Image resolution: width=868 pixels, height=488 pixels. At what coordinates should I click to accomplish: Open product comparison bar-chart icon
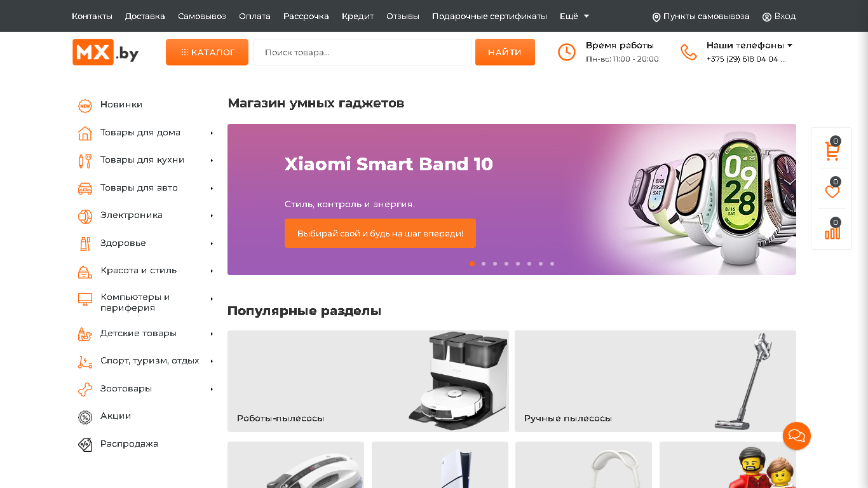coord(832,232)
